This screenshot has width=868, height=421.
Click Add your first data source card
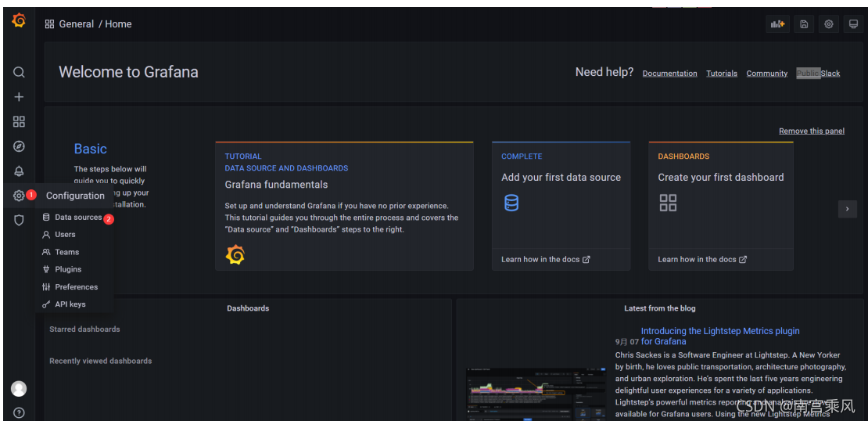tap(561, 206)
